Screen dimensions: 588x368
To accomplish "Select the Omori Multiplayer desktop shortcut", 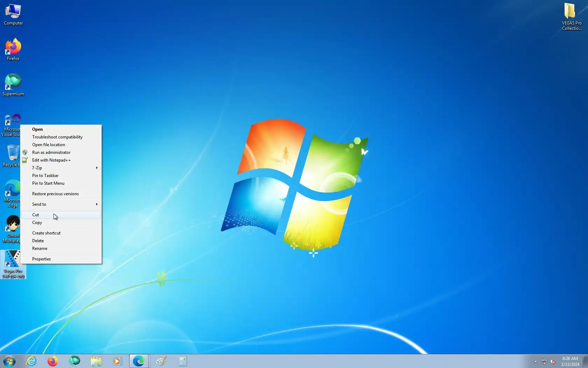I will (11, 230).
